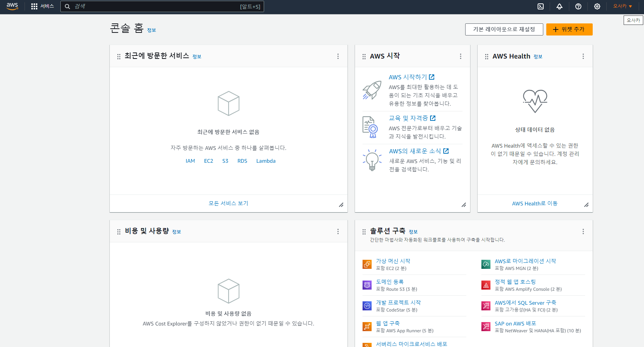
Task: Click icon beside AWS에서 SQL Server 구축
Action: (486, 306)
